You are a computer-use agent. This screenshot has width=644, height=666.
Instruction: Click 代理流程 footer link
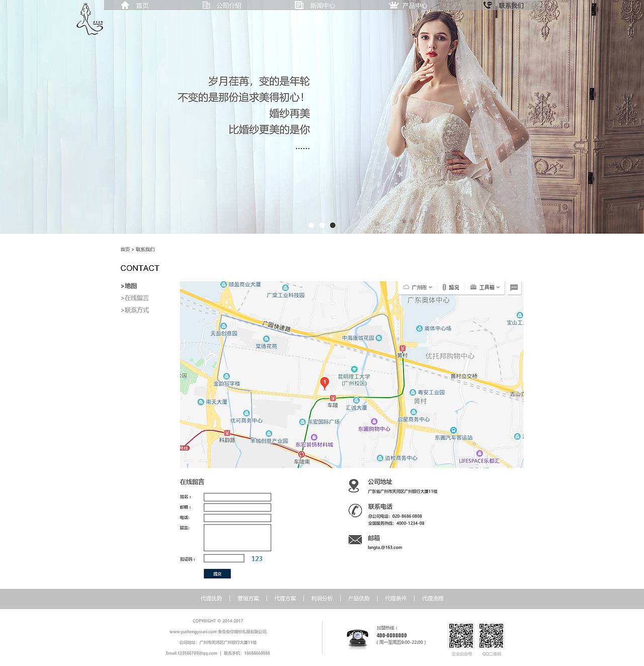[x=433, y=599]
